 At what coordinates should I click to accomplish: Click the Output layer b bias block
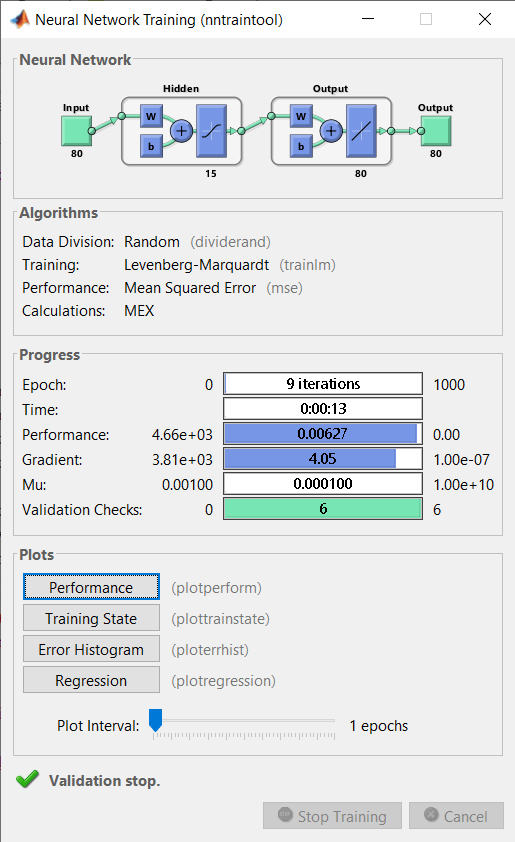coord(301,146)
